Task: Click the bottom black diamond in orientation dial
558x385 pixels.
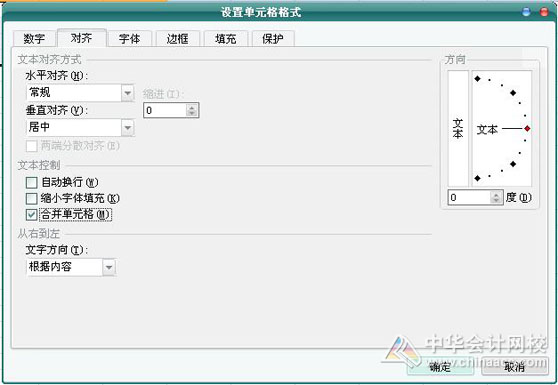Action: pyautogui.click(x=478, y=178)
